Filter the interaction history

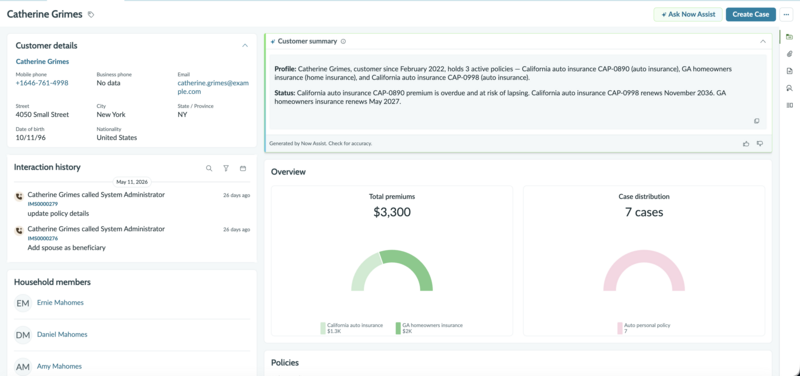click(226, 168)
